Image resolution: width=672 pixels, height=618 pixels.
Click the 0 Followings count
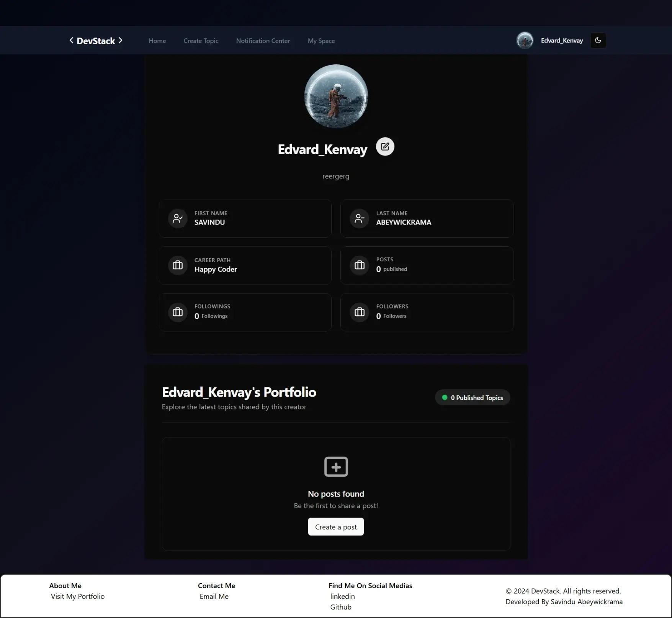point(211,316)
